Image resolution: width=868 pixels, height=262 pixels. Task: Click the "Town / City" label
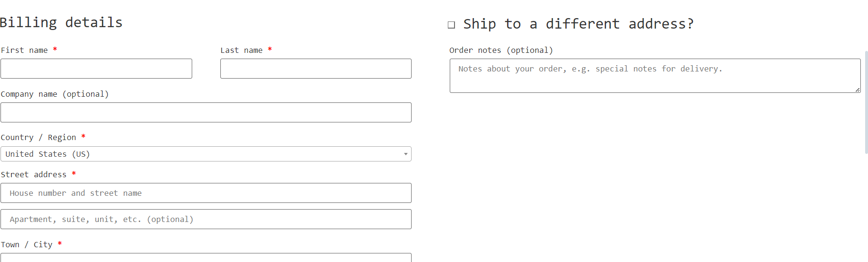pyautogui.click(x=27, y=244)
